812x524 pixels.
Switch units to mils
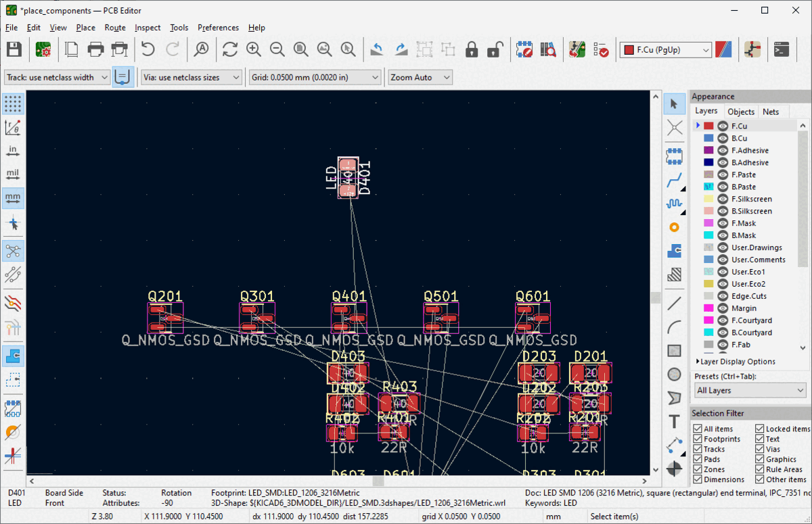[x=13, y=174]
